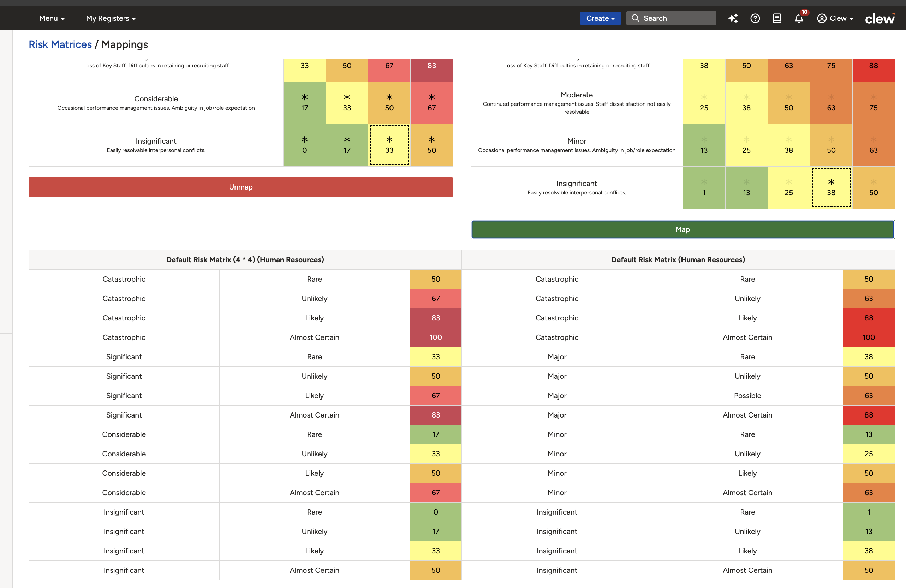Click 'Moderate' heading in right matrix
Viewport: 906px width, 588px height.
[577, 95]
